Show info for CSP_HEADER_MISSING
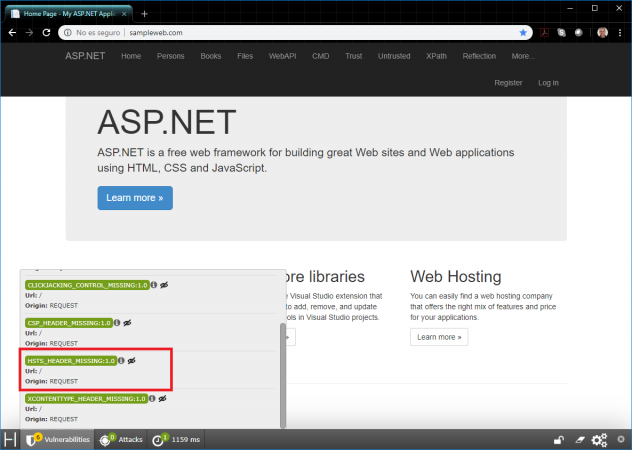 pos(117,323)
